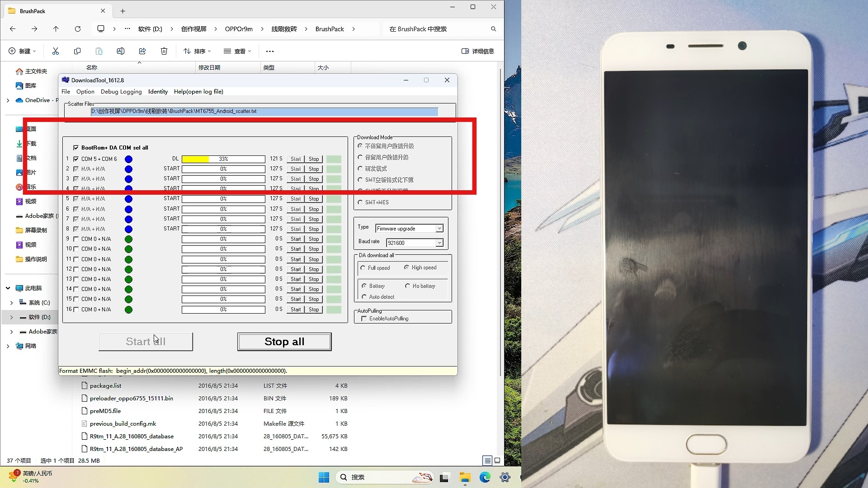Click the green status dot for row 9

128,239
